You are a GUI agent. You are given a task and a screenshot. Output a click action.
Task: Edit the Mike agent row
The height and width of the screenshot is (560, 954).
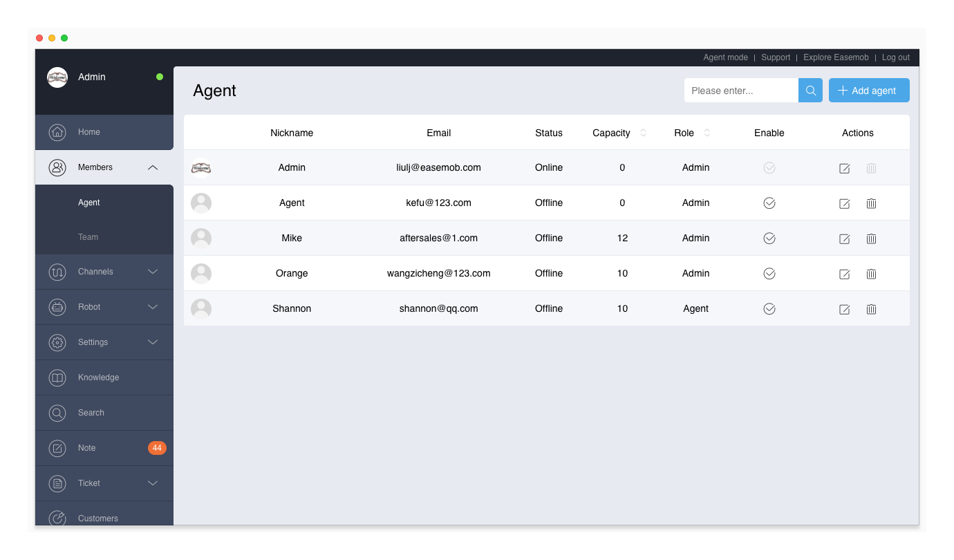point(844,239)
